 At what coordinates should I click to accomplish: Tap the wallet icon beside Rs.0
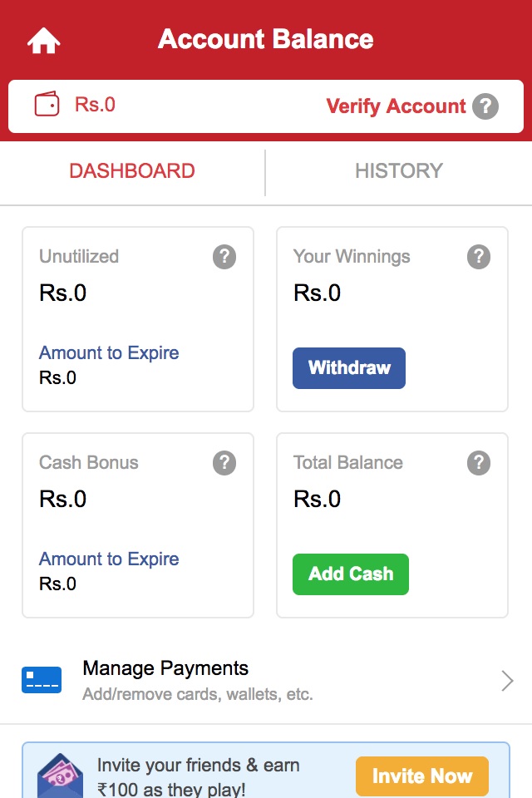[x=47, y=105]
